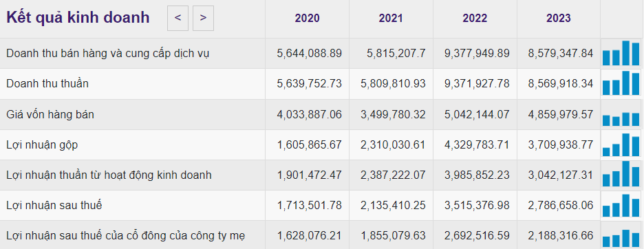Open the chart for Lợi nhuận sau thuế của cổ đông công ty mẹ
Screen dimensions: 644x249
point(621,236)
